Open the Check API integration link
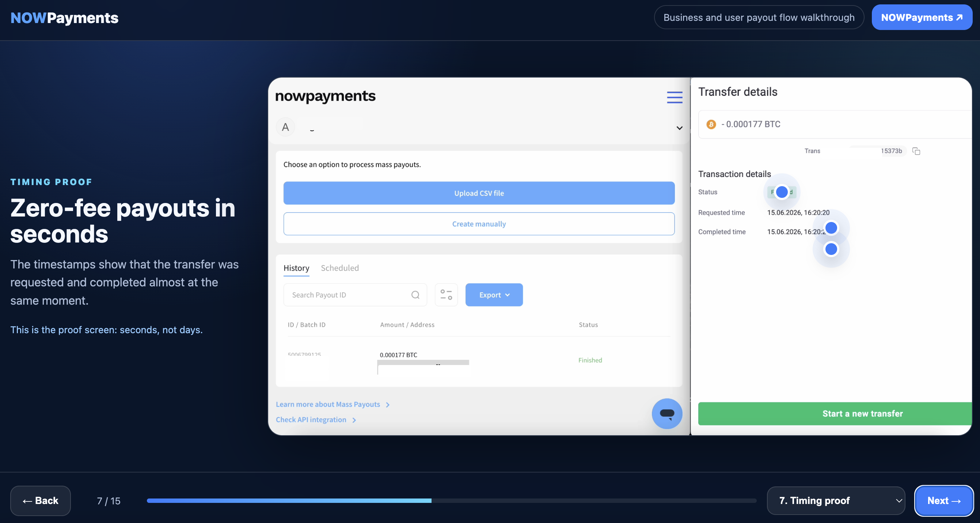This screenshot has height=523, width=980. 316,420
